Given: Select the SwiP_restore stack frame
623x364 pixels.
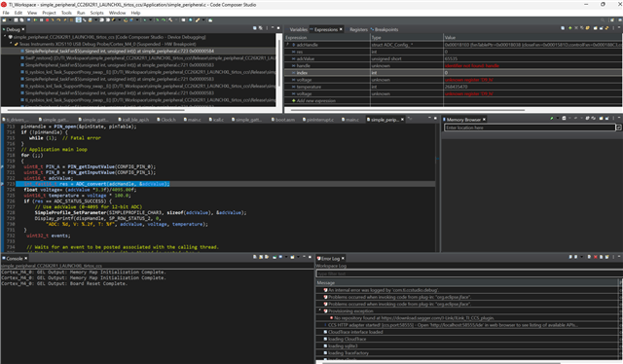Looking at the screenshot, I should pyautogui.click(x=148, y=58).
